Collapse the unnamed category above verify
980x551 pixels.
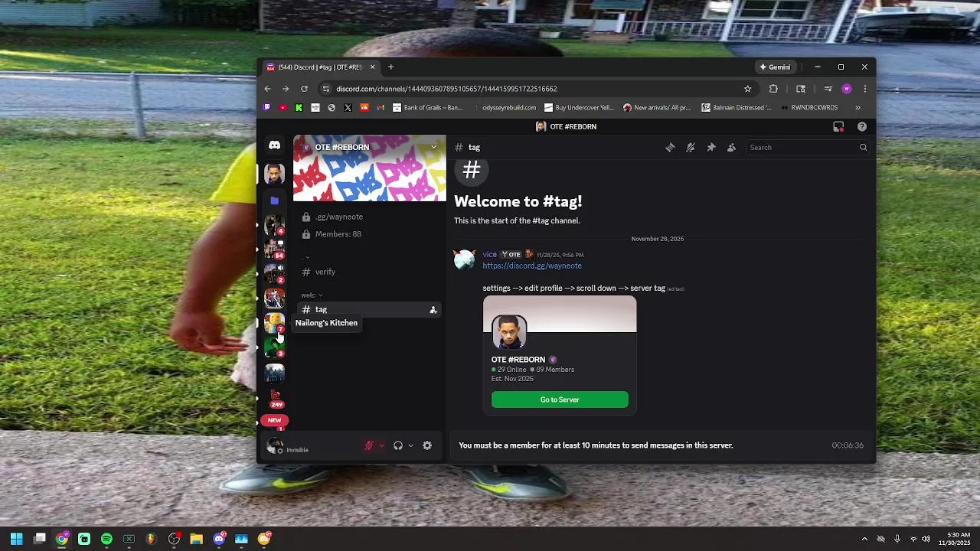point(306,257)
